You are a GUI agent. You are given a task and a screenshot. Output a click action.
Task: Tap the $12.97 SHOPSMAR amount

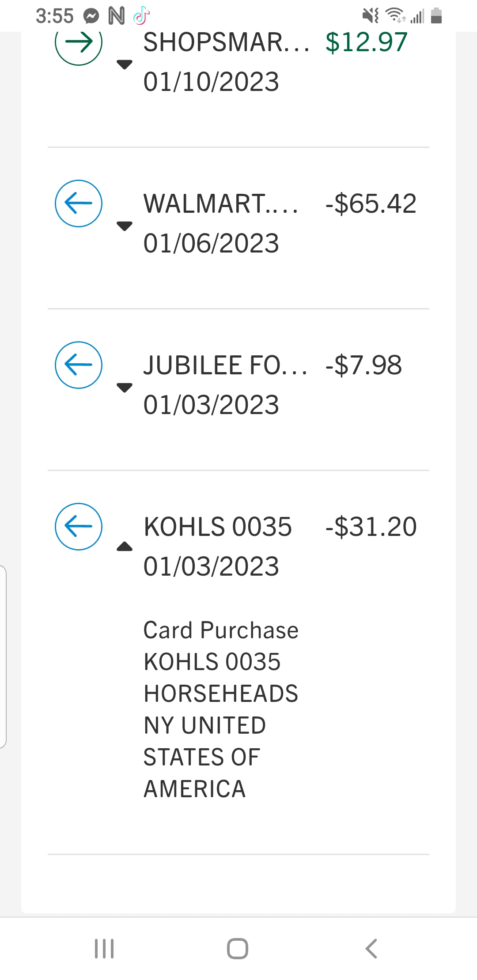(x=366, y=42)
